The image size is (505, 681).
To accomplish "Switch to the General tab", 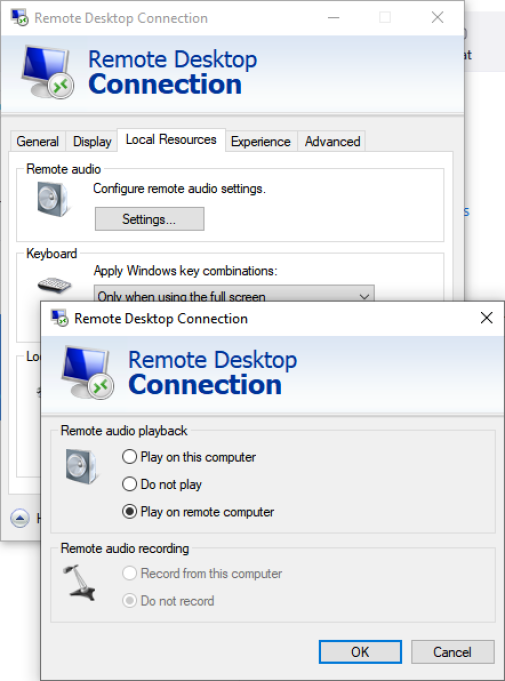I will click(x=38, y=141).
